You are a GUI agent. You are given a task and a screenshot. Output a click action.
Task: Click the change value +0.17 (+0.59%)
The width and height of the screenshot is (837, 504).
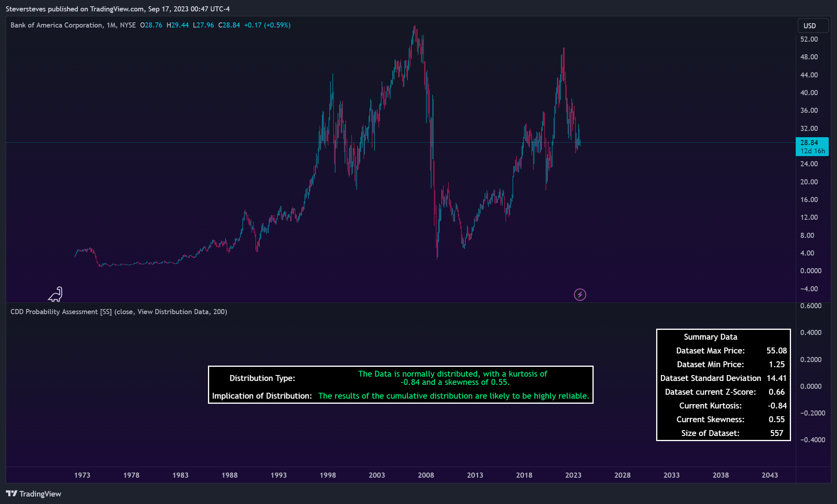pyautogui.click(x=267, y=25)
